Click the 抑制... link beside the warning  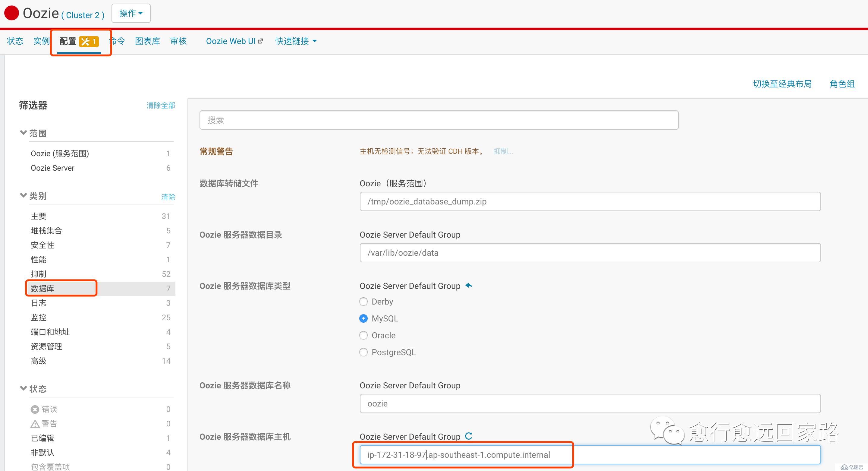pyautogui.click(x=503, y=151)
